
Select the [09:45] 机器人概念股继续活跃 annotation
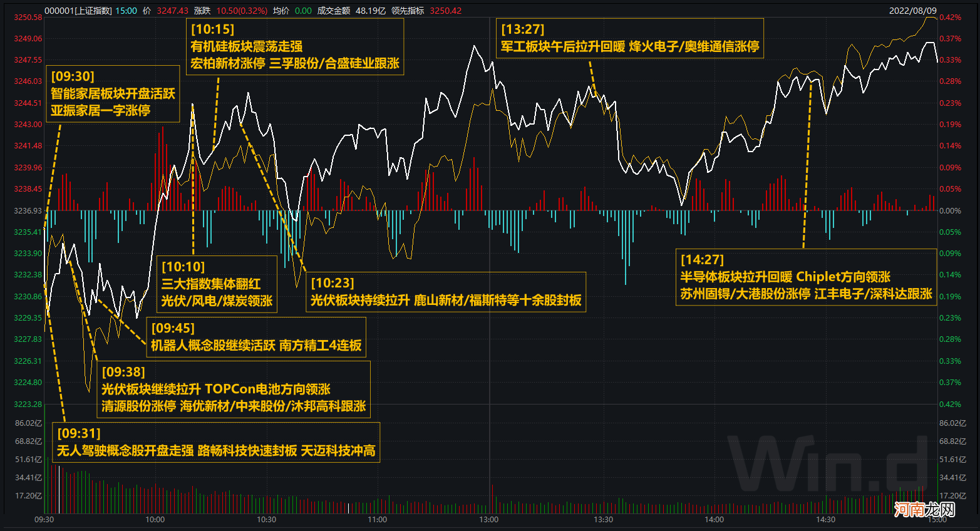point(256,337)
